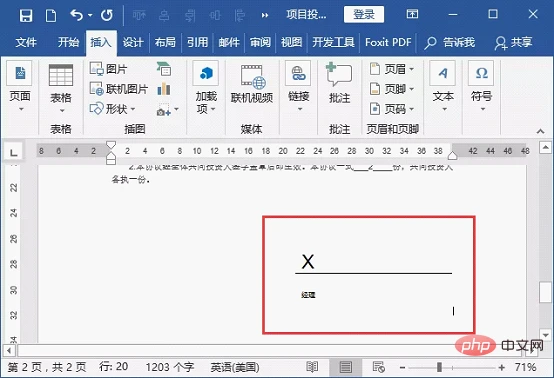Click horizontal scrollbar left arrow
Viewport: 554px width, 378px height.
(x=9, y=351)
